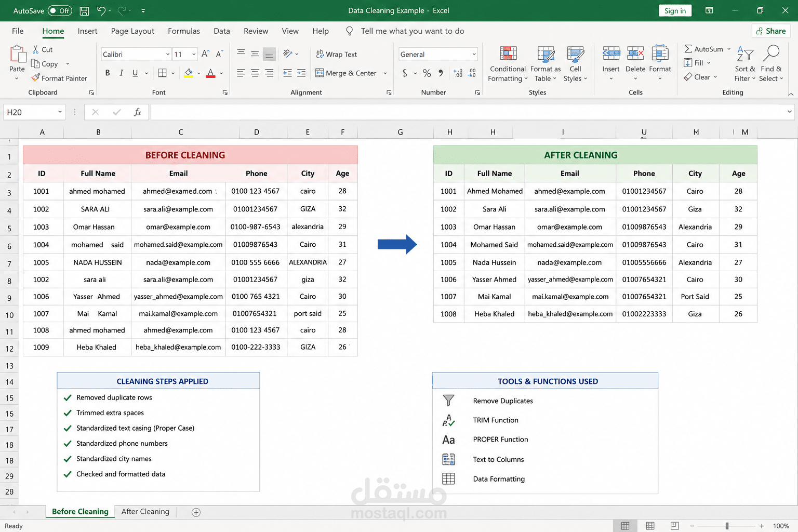Image resolution: width=798 pixels, height=532 pixels.
Task: Toggle Top Align vertical alignment
Action: tap(241, 54)
